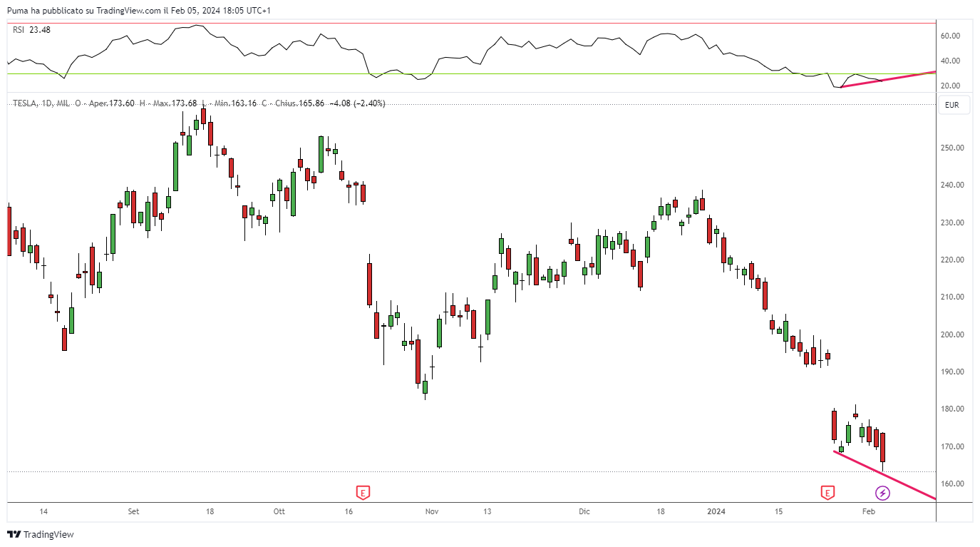The height and width of the screenshot is (547, 980).
Task: Click the low price Min.163.16
Action: pyautogui.click(x=234, y=103)
